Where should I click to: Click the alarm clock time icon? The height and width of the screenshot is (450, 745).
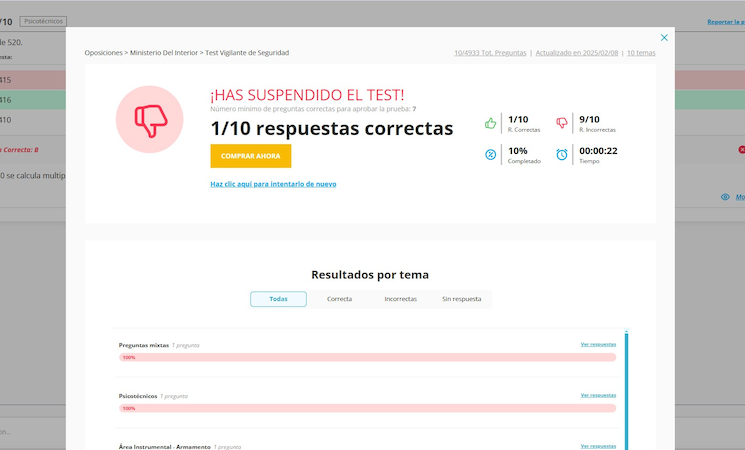click(561, 154)
